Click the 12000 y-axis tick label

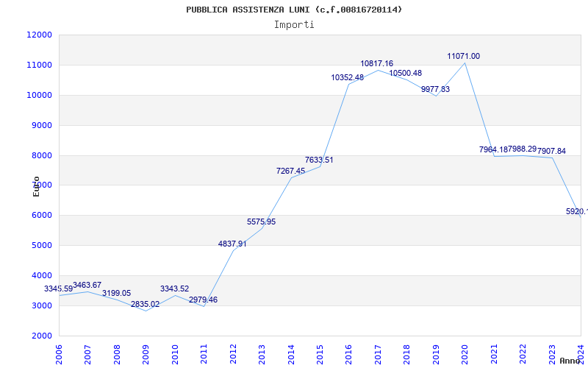pyautogui.click(x=39, y=35)
